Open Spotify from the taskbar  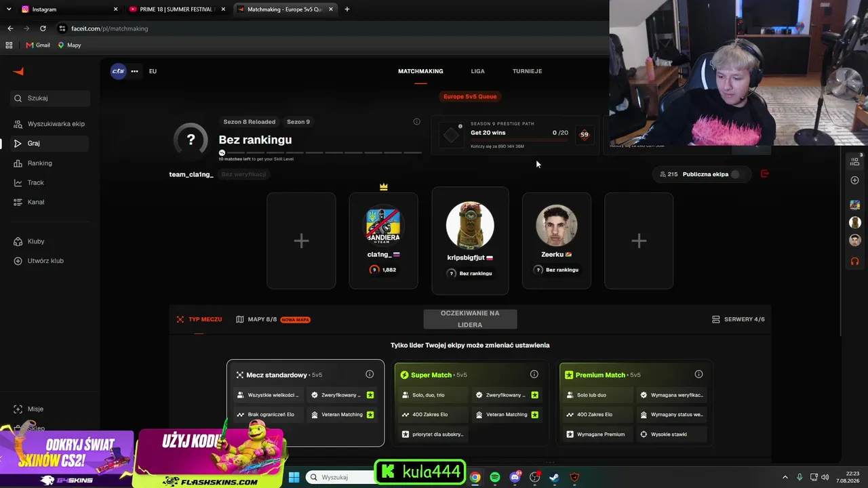point(495,477)
